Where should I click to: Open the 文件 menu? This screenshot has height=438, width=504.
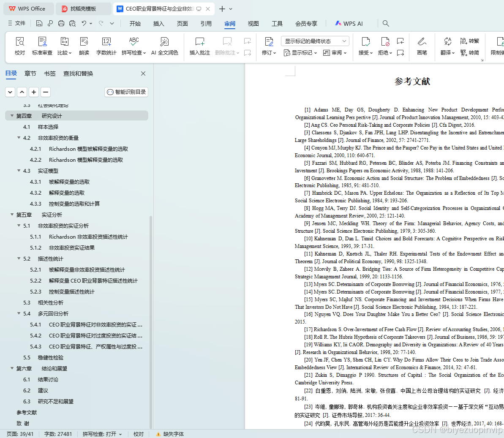pyautogui.click(x=17, y=23)
